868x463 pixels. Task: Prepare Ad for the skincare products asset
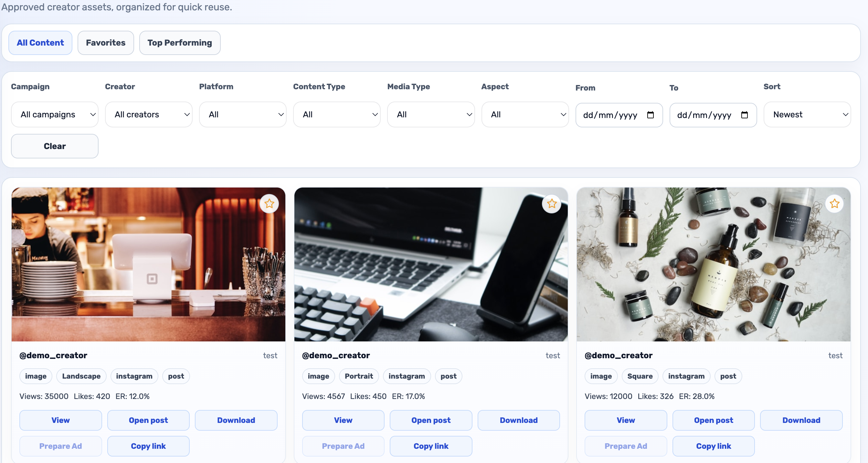click(625, 446)
